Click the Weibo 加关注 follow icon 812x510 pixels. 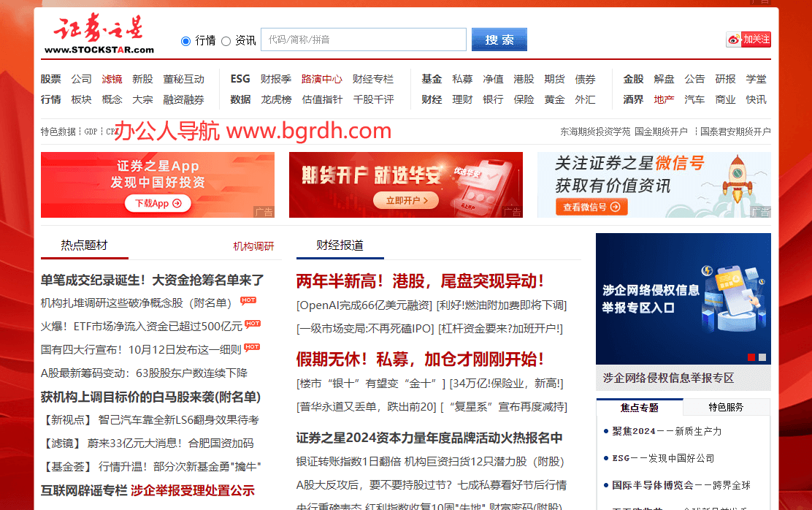click(748, 39)
